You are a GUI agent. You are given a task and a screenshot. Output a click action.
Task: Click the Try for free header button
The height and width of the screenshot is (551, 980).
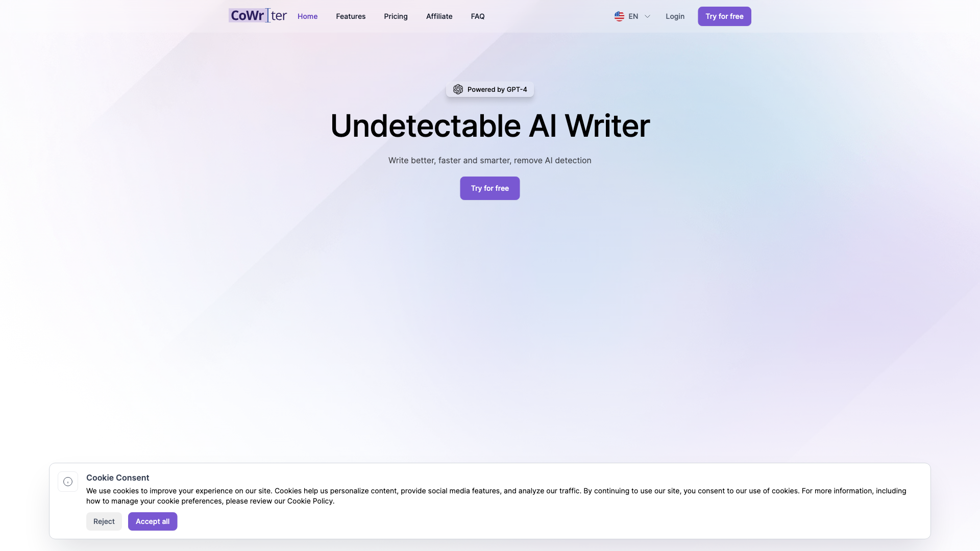click(x=724, y=16)
